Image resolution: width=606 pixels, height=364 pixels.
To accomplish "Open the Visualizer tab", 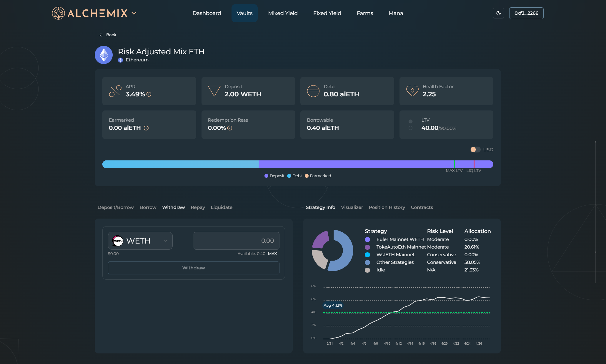I will 352,207.
